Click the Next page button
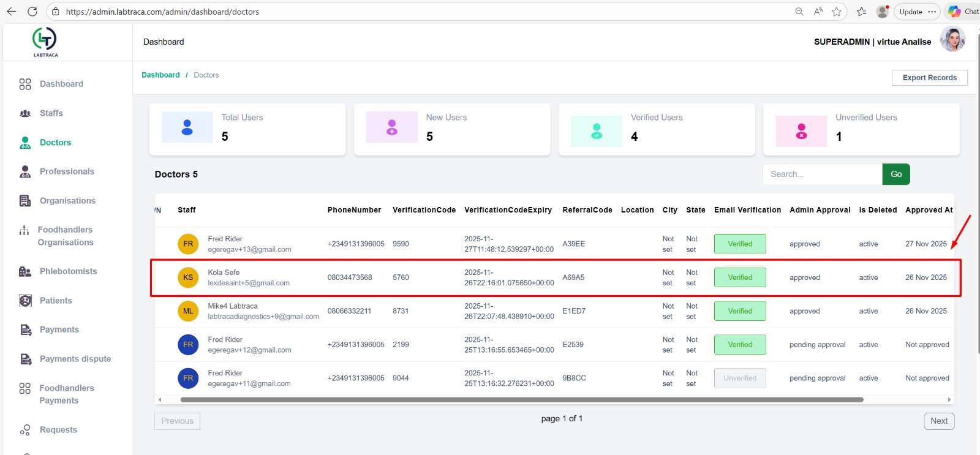The height and width of the screenshot is (455, 980). pyautogui.click(x=938, y=421)
